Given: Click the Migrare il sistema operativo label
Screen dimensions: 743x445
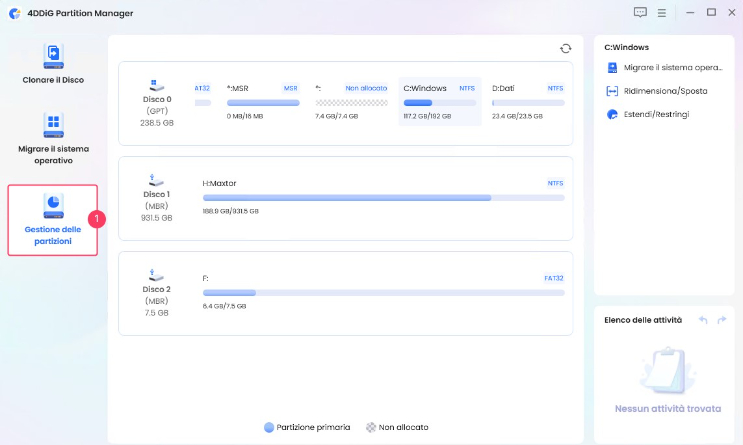Looking at the screenshot, I should coord(53,154).
